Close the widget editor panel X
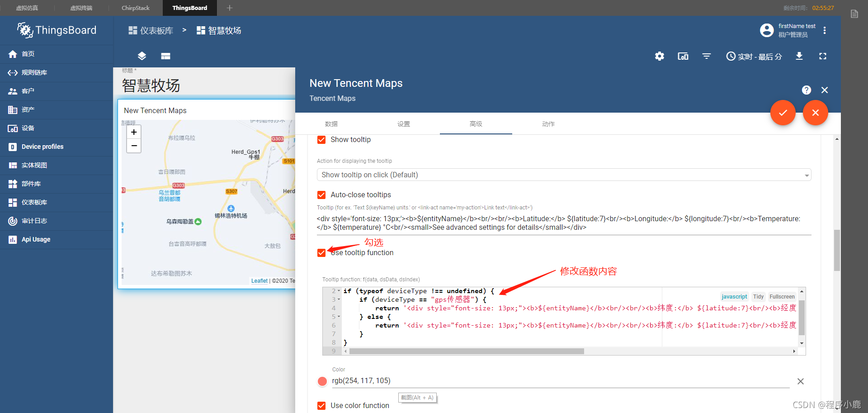This screenshot has width=868, height=413. tap(825, 90)
